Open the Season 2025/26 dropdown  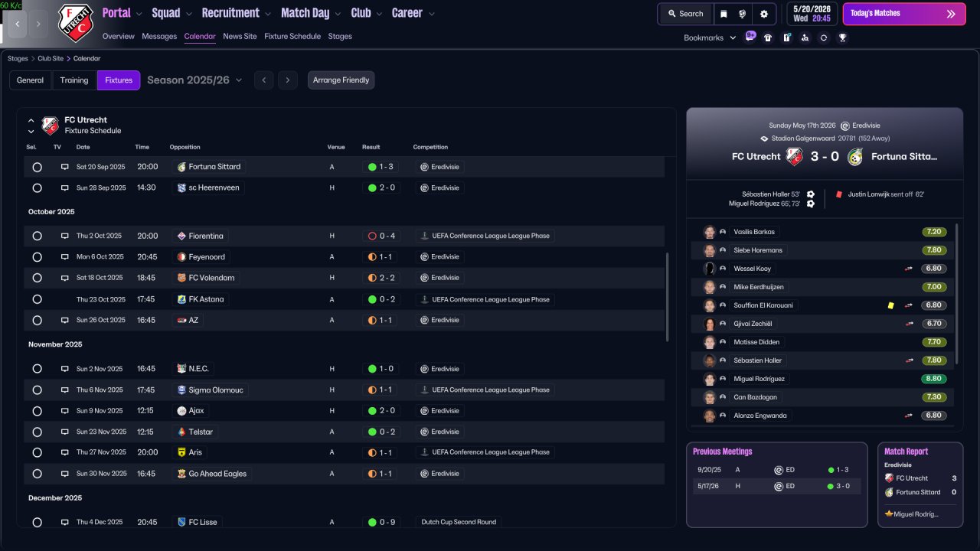[194, 80]
